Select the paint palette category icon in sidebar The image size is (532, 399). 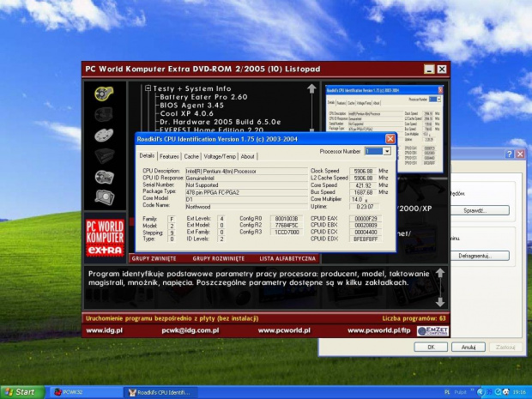[x=104, y=135]
